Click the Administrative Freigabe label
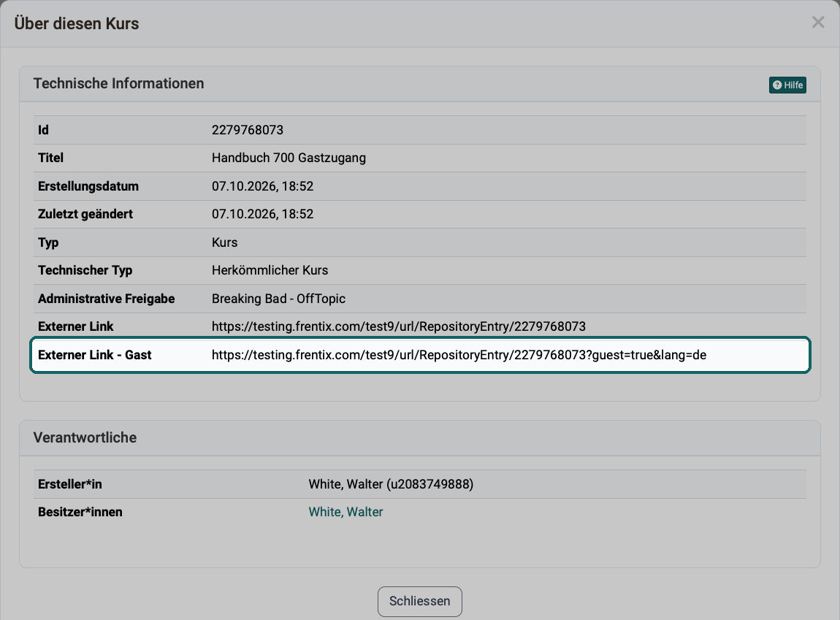The image size is (840, 620). [x=107, y=299]
